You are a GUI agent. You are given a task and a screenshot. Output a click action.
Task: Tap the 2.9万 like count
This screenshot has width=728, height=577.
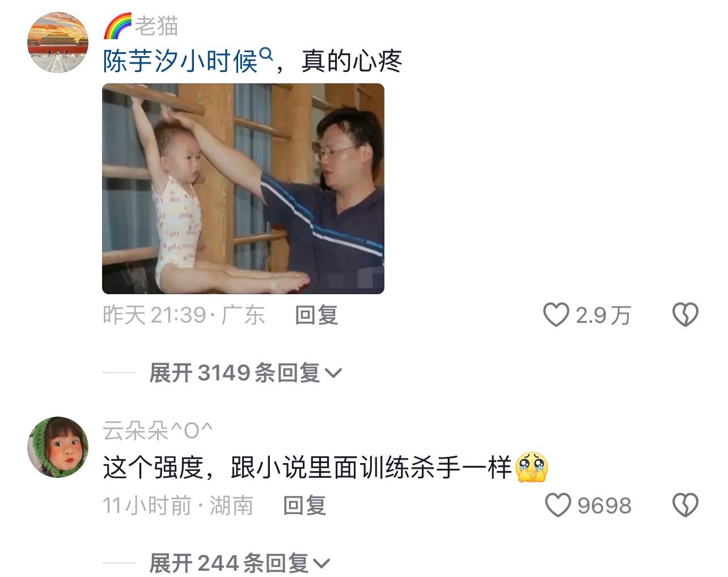[x=603, y=315]
